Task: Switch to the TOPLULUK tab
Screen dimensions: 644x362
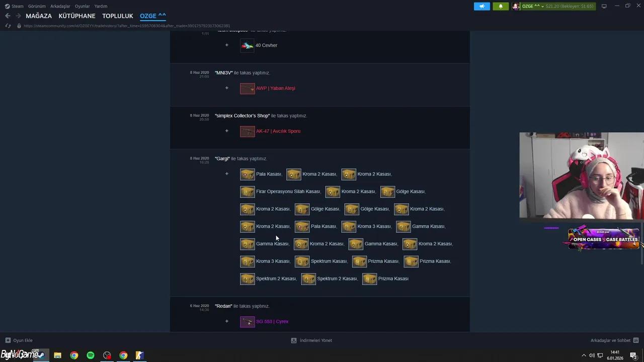Action: tap(118, 16)
